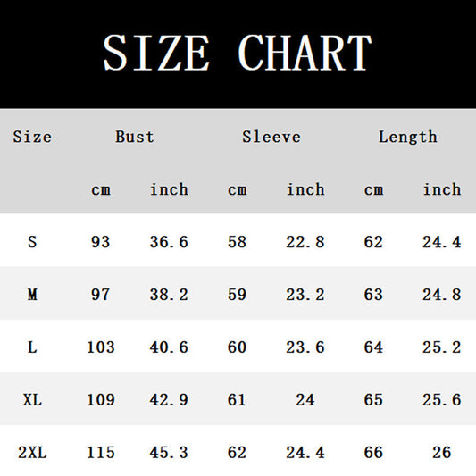Select the L size row label

coord(32,347)
